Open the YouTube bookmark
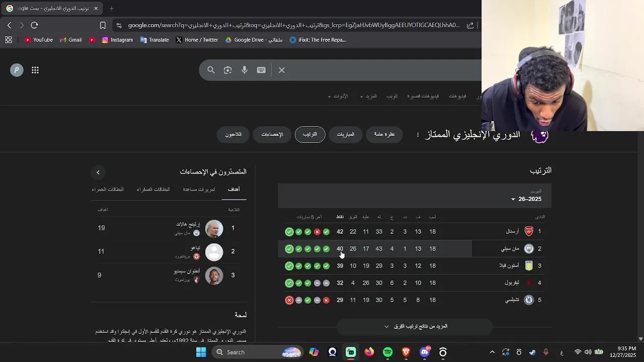Screen dimensions: 644x362 [x=39, y=40]
